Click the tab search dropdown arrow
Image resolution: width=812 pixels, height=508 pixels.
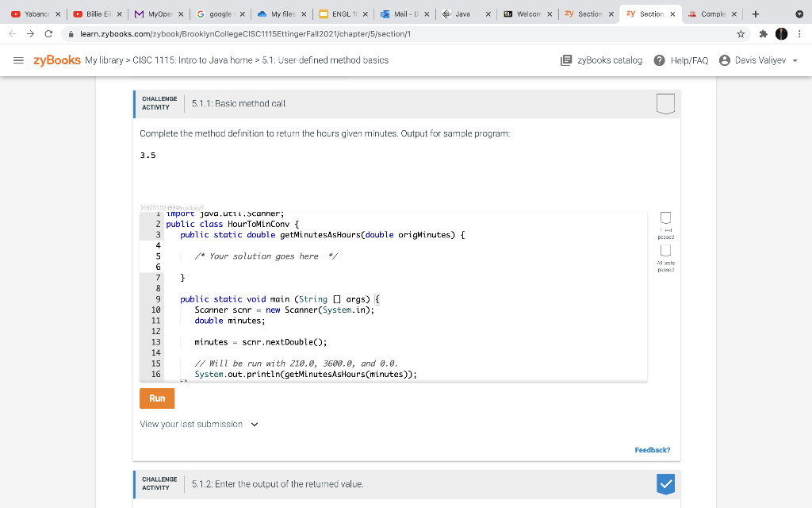[x=799, y=14]
